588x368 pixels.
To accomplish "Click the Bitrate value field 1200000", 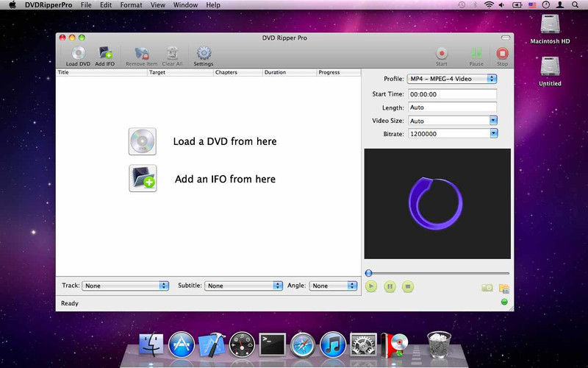I will [449, 134].
